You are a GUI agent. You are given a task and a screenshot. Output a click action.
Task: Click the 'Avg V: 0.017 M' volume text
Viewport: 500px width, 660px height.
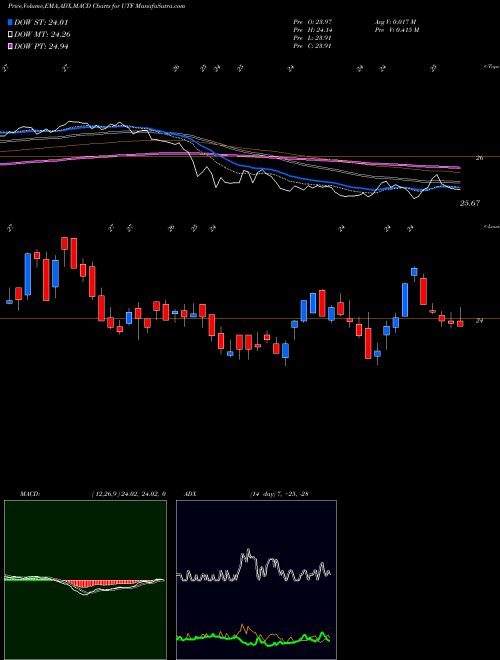(x=396, y=22)
